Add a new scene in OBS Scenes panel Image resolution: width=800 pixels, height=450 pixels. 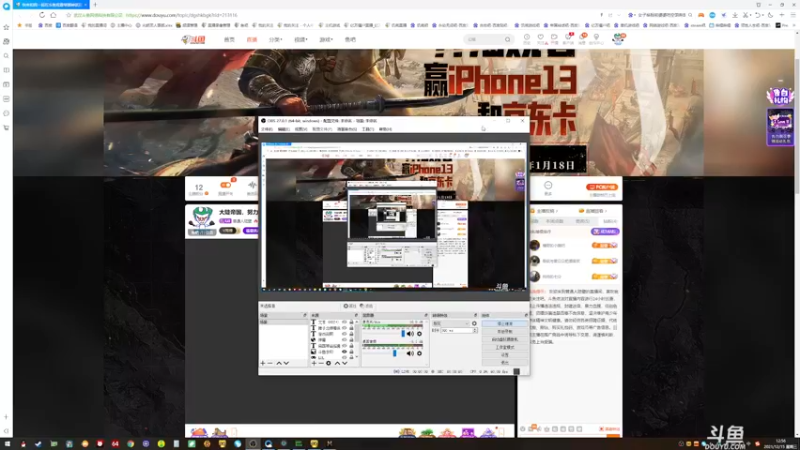[x=263, y=363]
